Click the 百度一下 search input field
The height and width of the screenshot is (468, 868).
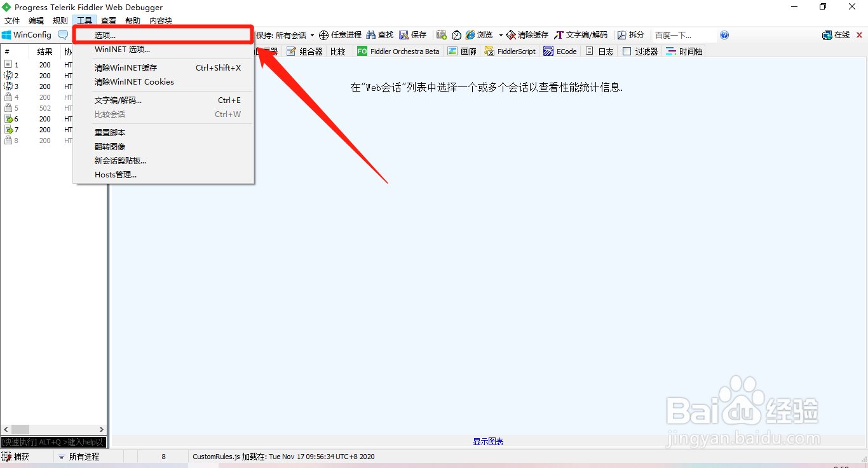(x=684, y=35)
